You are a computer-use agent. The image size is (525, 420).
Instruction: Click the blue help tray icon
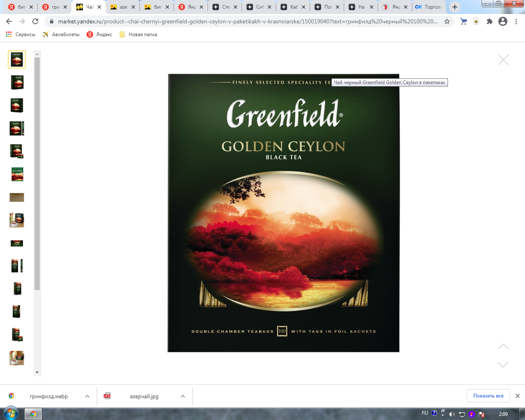[434, 413]
